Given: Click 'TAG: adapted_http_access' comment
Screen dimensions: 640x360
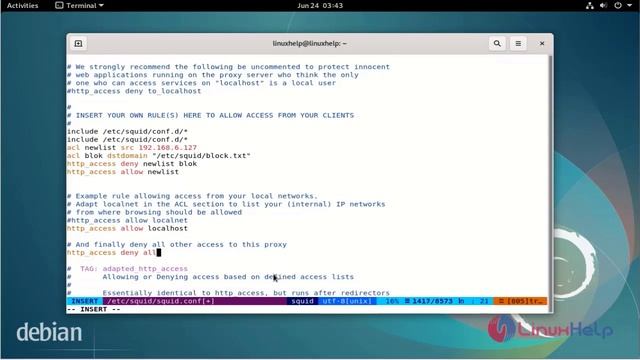Looking at the screenshot, I should (x=127, y=269).
